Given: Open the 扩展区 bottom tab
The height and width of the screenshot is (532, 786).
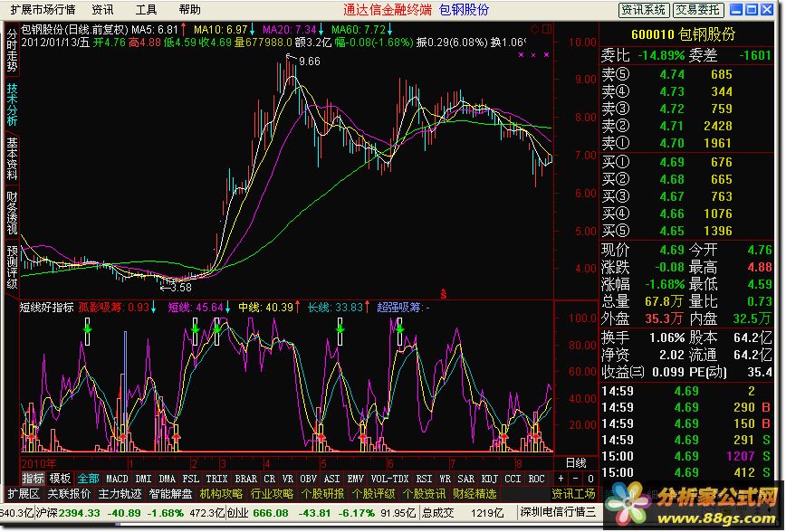Looking at the screenshot, I should [x=24, y=494].
